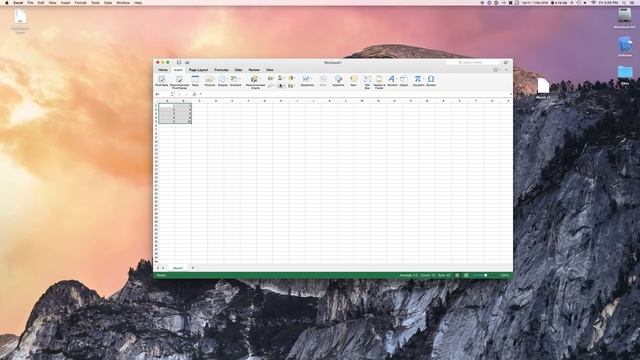Open the Formulas ribbon tab

[x=222, y=70]
